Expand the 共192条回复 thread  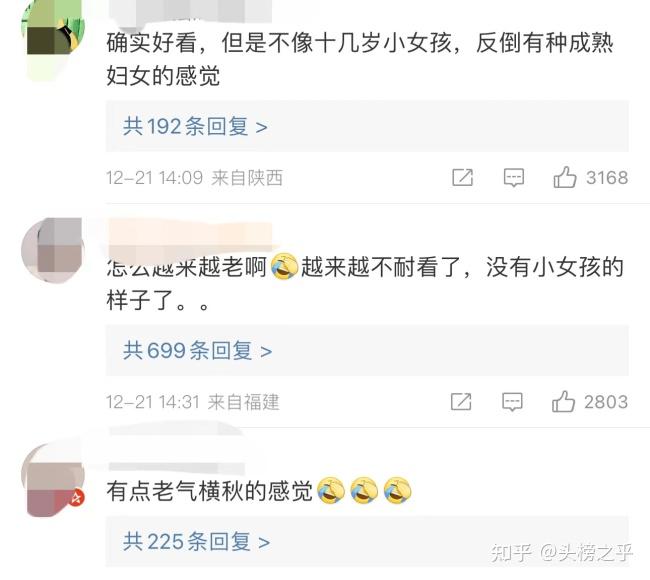pos(367,126)
